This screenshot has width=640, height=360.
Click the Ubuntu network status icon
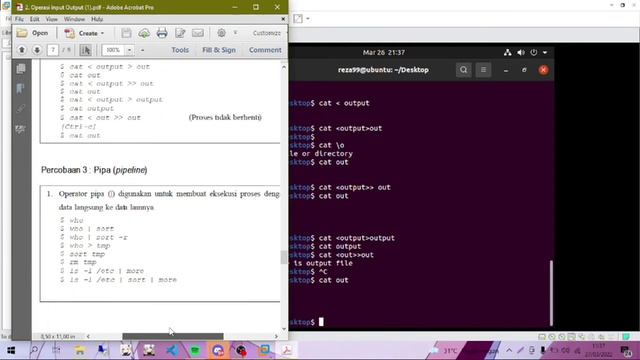507,52
